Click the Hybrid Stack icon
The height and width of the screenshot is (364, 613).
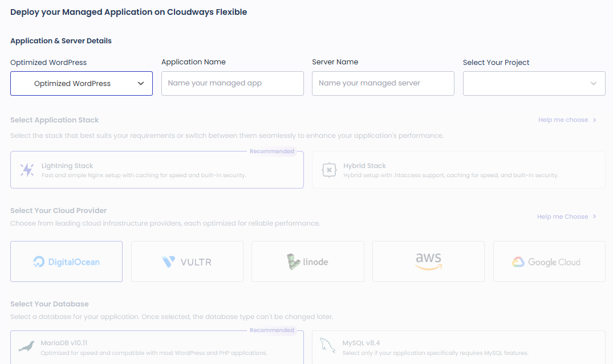tap(329, 170)
